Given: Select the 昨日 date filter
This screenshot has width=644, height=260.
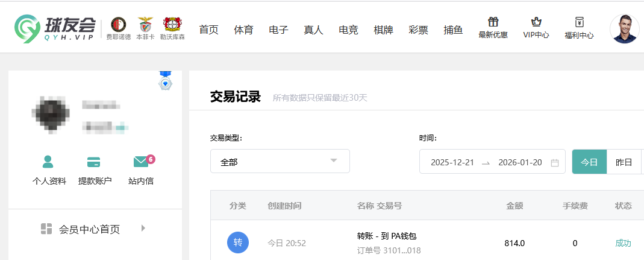Looking at the screenshot, I should tap(624, 162).
